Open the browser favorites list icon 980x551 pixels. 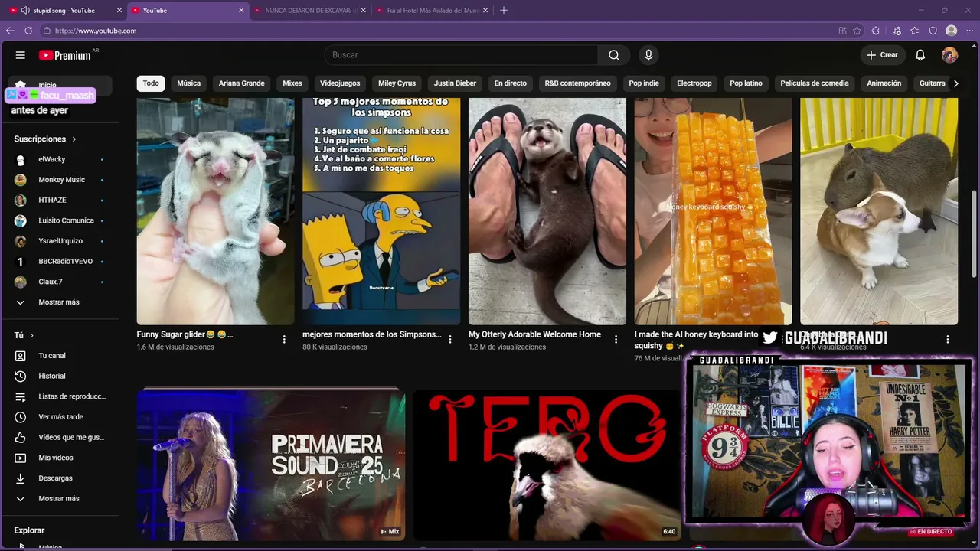coord(915,31)
